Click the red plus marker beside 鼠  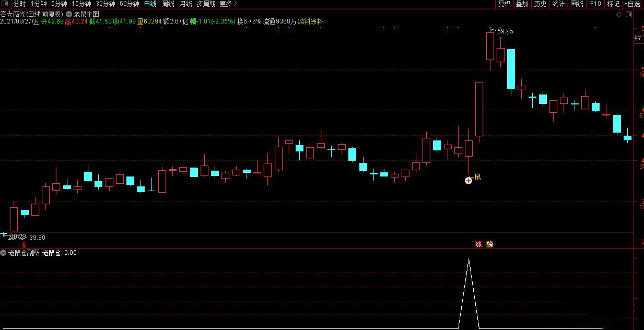pos(469,180)
